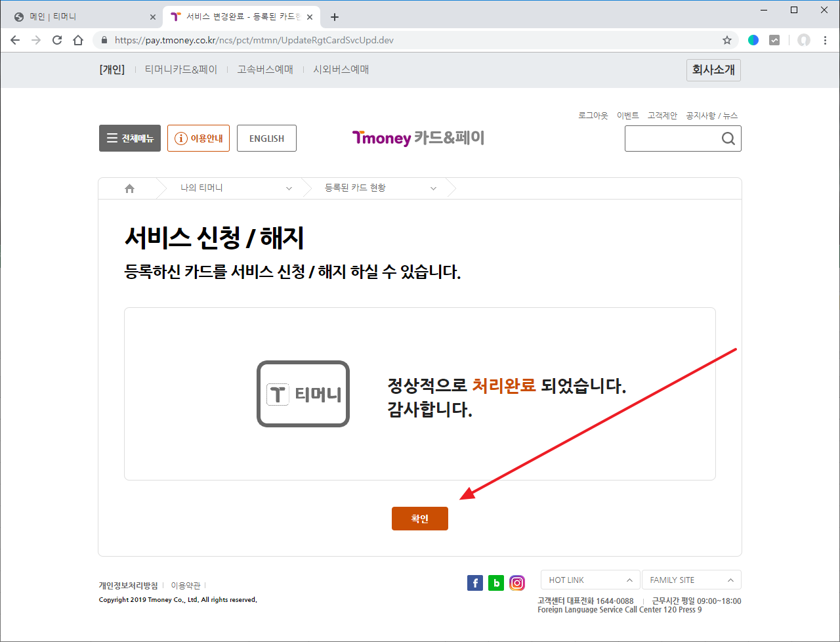Minimize the browser window
The width and height of the screenshot is (840, 642).
tap(763, 10)
